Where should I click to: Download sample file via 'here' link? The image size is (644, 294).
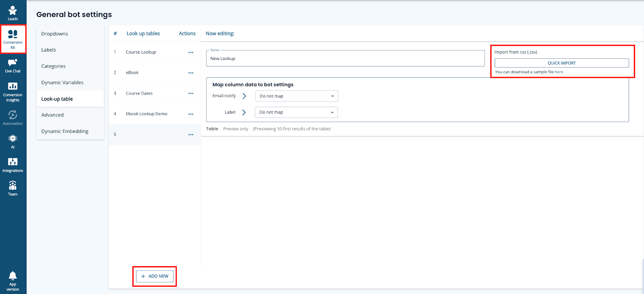[x=559, y=72]
